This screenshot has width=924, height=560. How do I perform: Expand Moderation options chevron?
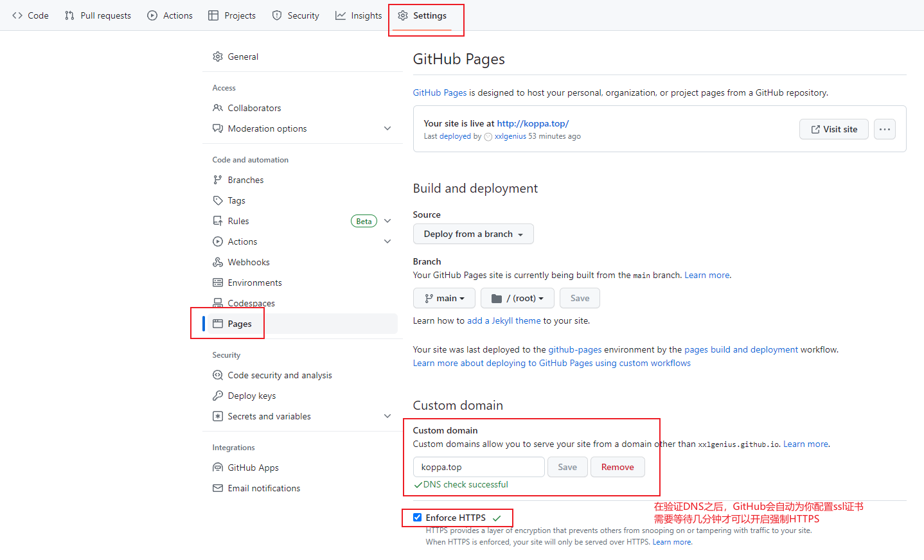(387, 128)
